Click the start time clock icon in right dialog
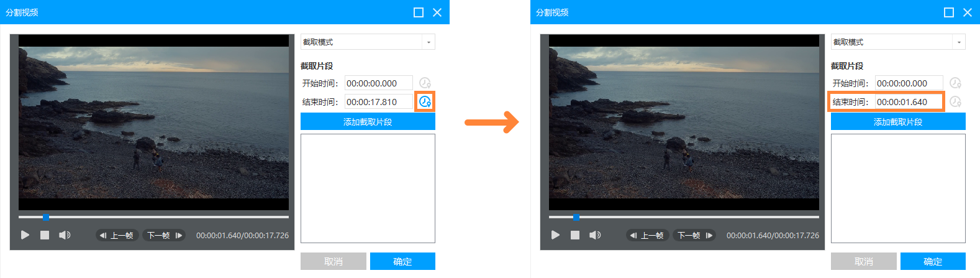The height and width of the screenshot is (278, 980). pyautogui.click(x=955, y=83)
